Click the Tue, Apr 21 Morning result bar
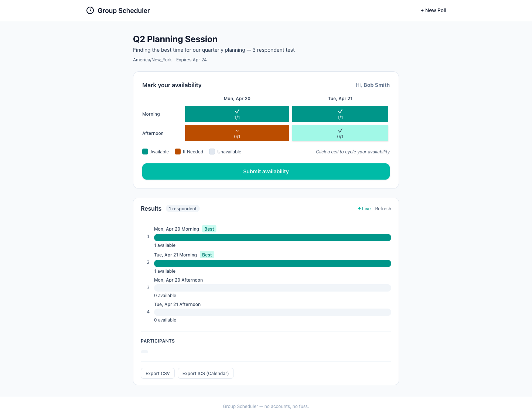The width and height of the screenshot is (532, 415). (x=272, y=263)
